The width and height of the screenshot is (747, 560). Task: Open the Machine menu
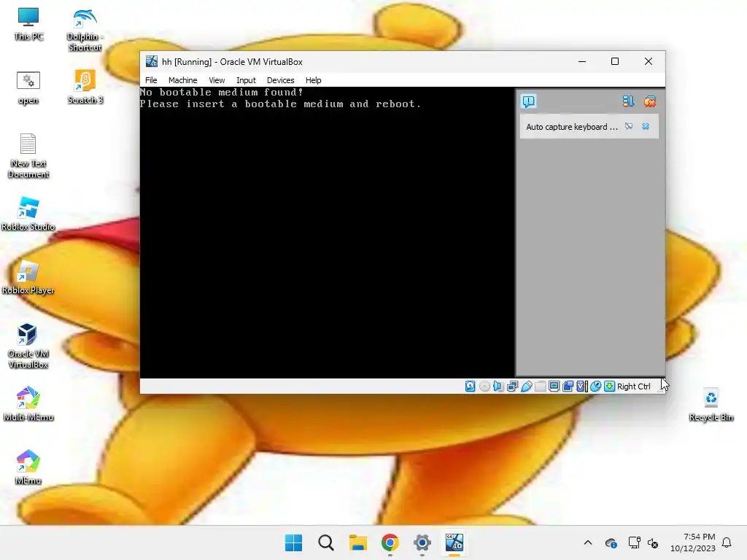point(182,80)
